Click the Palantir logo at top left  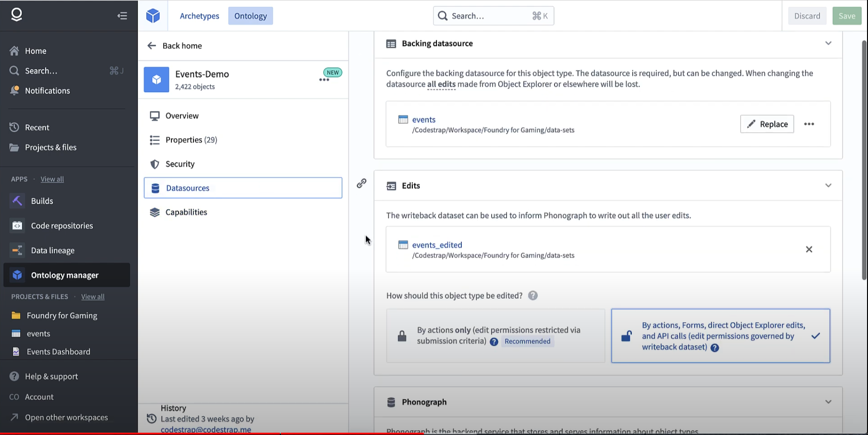click(17, 15)
